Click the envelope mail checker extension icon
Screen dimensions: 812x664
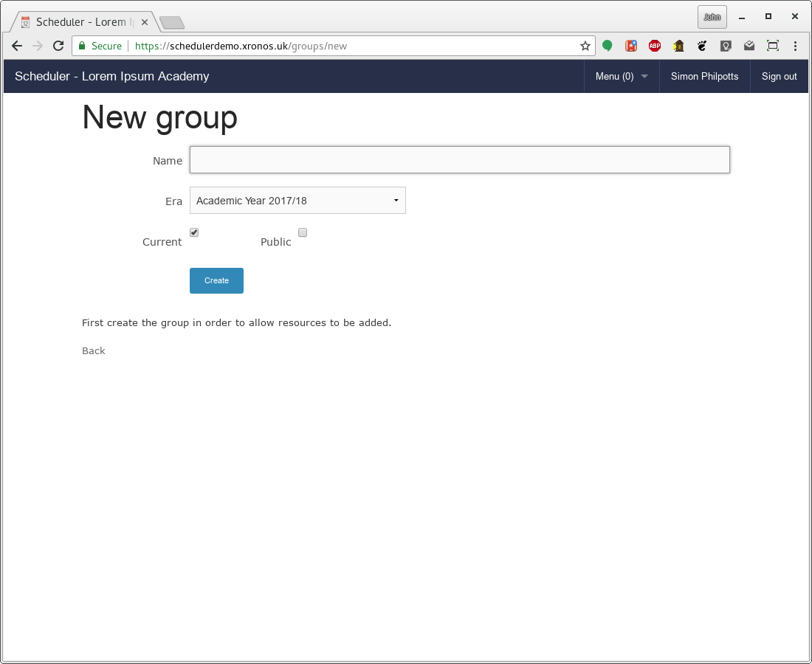tap(749, 46)
